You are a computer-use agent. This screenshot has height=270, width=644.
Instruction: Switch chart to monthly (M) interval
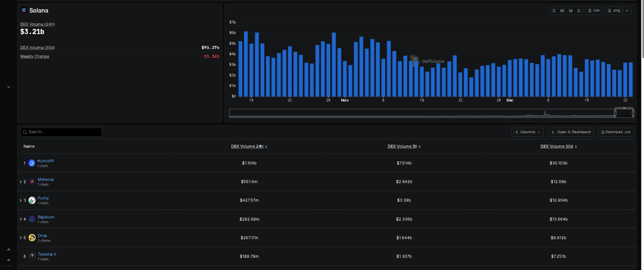pyautogui.click(x=571, y=11)
